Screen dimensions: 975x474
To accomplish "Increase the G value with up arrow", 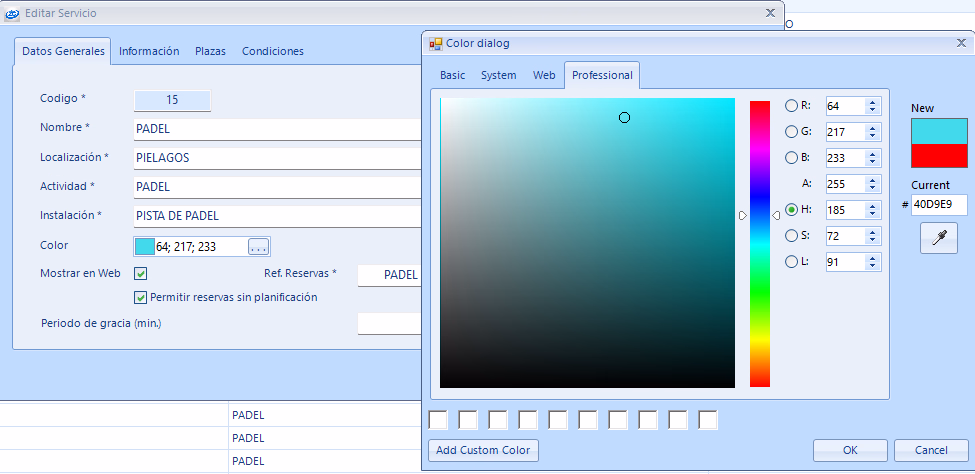I will coord(872,127).
